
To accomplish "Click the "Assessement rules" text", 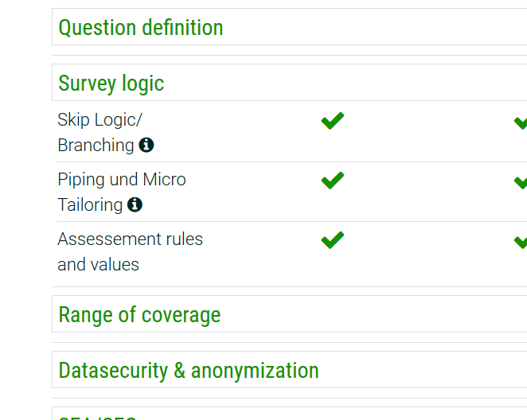I will (130, 239).
